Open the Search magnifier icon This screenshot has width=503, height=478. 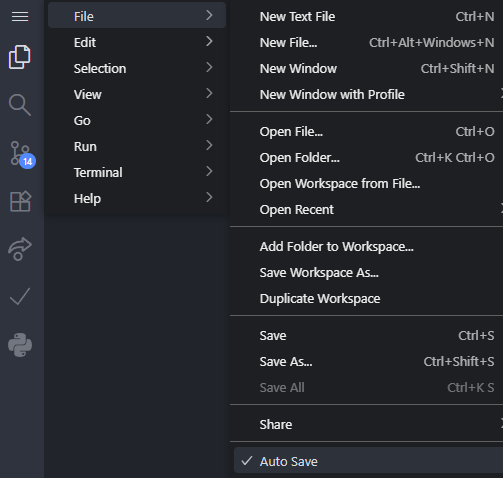pyautogui.click(x=20, y=105)
